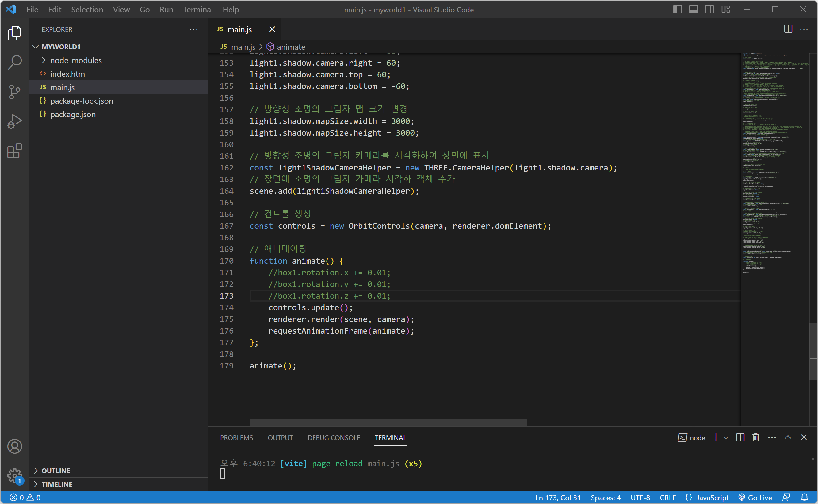Image resolution: width=818 pixels, height=504 pixels.
Task: Split the terminal panel
Action: pyautogui.click(x=740, y=437)
